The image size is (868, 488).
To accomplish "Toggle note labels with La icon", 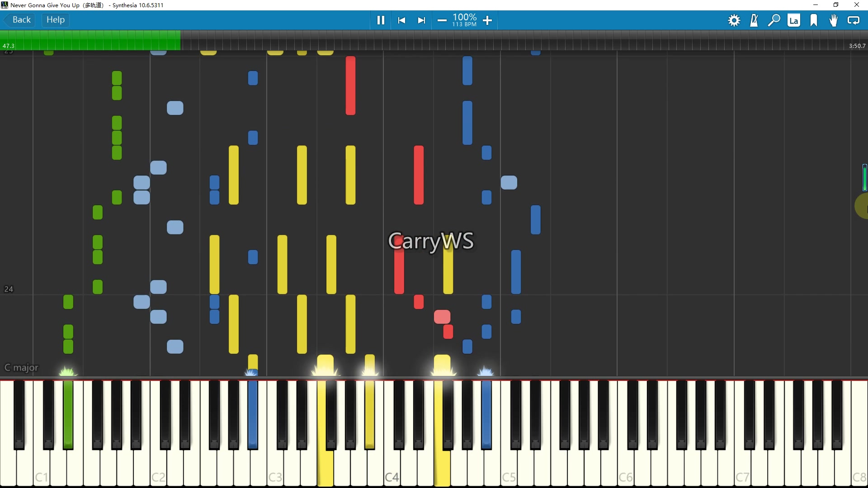I will [x=794, y=20].
